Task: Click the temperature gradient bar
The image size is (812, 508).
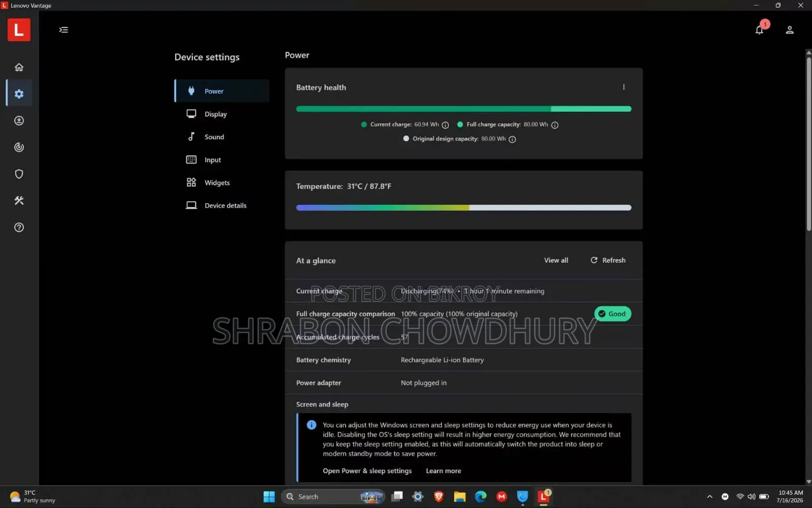Action: click(x=464, y=207)
